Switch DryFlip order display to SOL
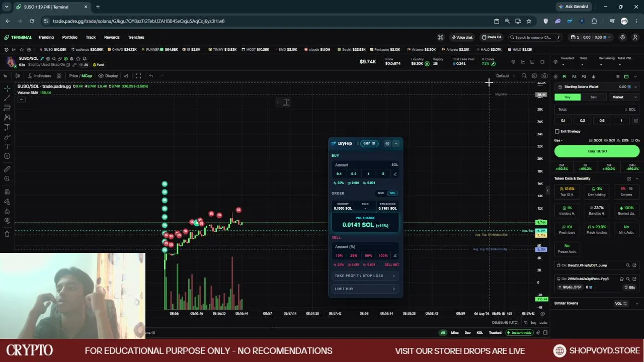The width and height of the screenshot is (644, 362). coord(392,193)
